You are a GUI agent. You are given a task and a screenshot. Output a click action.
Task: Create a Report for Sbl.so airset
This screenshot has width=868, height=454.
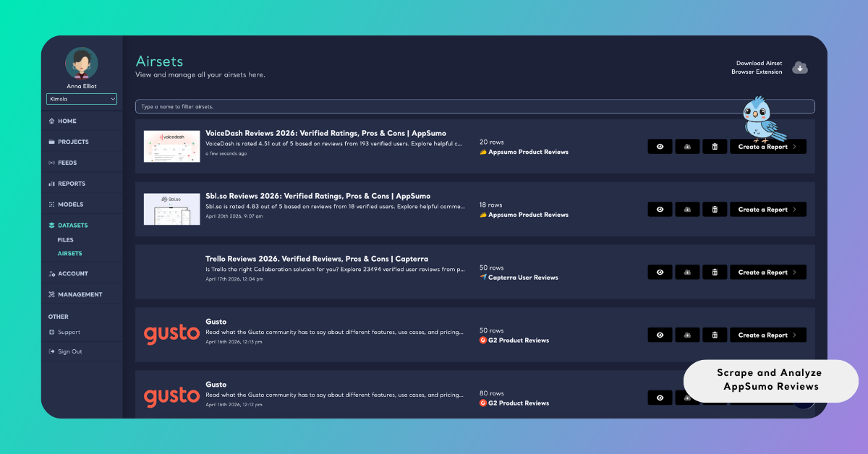[768, 210]
